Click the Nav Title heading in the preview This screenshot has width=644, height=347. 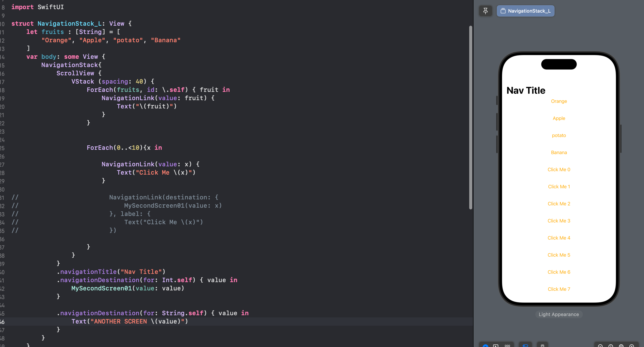[x=526, y=91]
